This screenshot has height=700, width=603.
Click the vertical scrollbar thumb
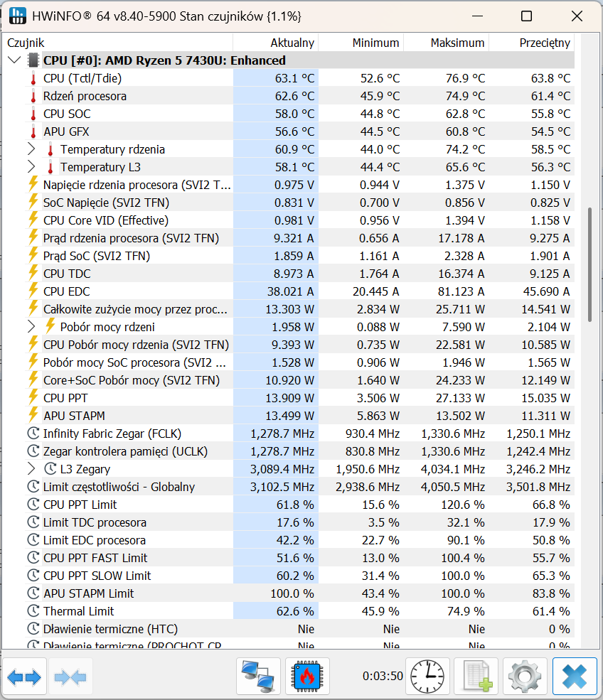pyautogui.click(x=589, y=264)
